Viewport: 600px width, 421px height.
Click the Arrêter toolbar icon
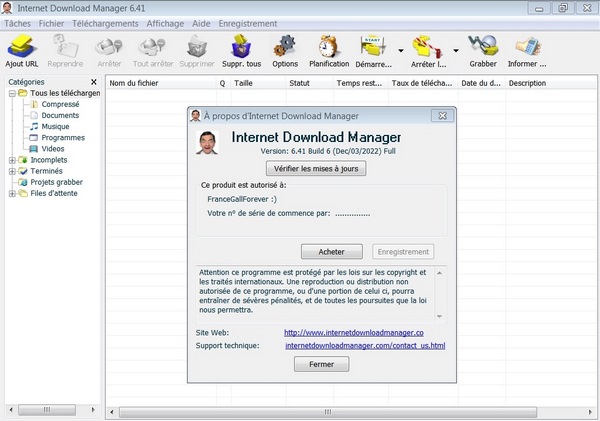tap(109, 47)
